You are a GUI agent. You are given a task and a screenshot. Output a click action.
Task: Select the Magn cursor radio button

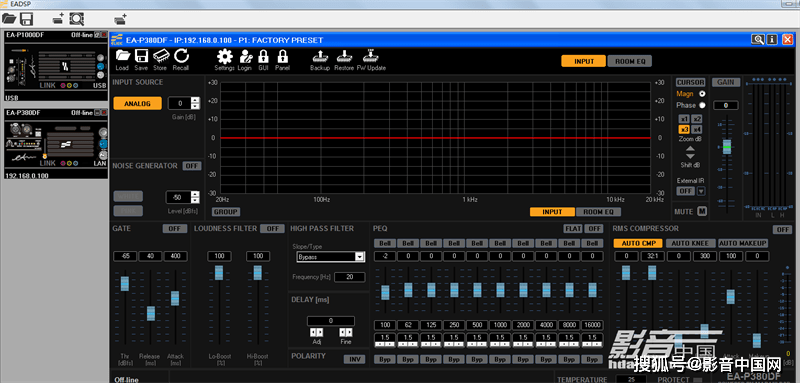702,94
